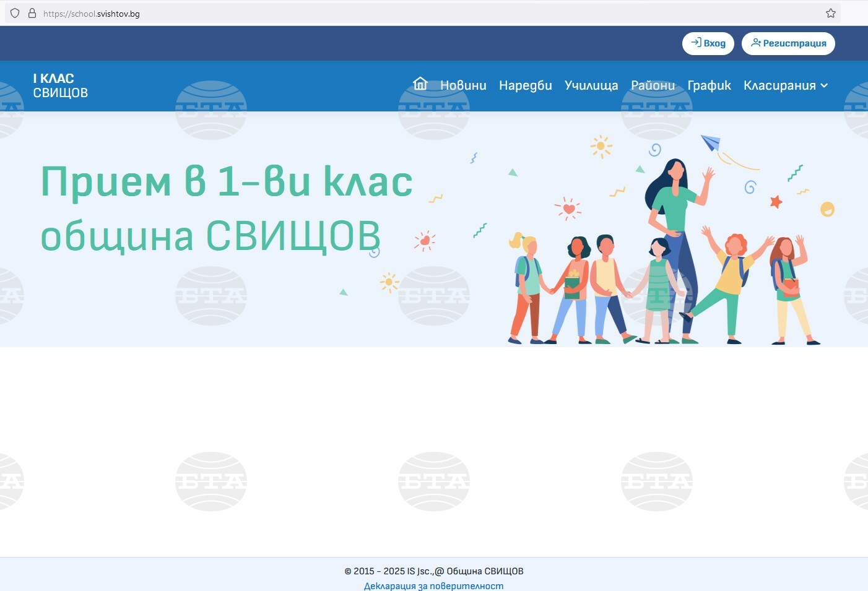Click the 2015 - 2025 copyright footer text

(433, 571)
